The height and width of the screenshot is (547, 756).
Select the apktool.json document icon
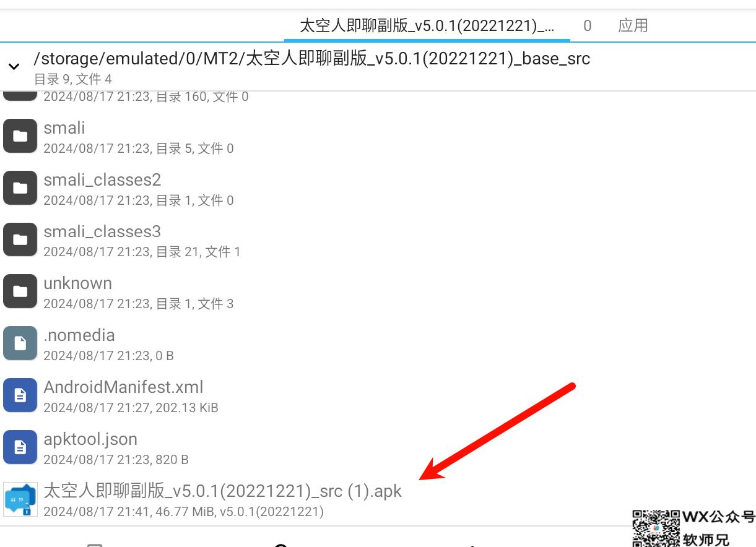click(x=20, y=447)
